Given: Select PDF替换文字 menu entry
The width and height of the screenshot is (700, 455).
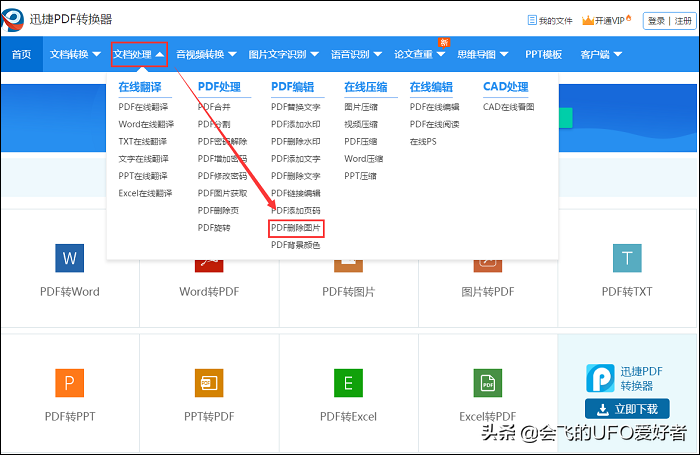Looking at the screenshot, I should (296, 107).
